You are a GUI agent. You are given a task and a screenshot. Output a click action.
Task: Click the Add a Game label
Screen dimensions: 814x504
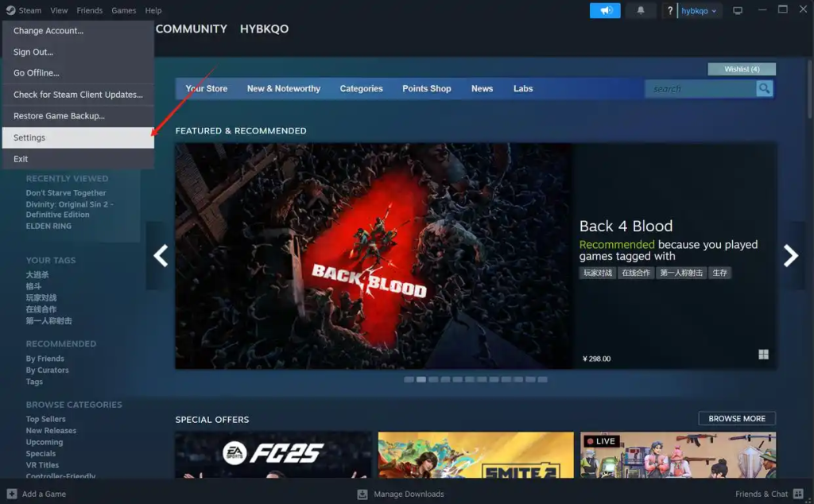coord(44,494)
